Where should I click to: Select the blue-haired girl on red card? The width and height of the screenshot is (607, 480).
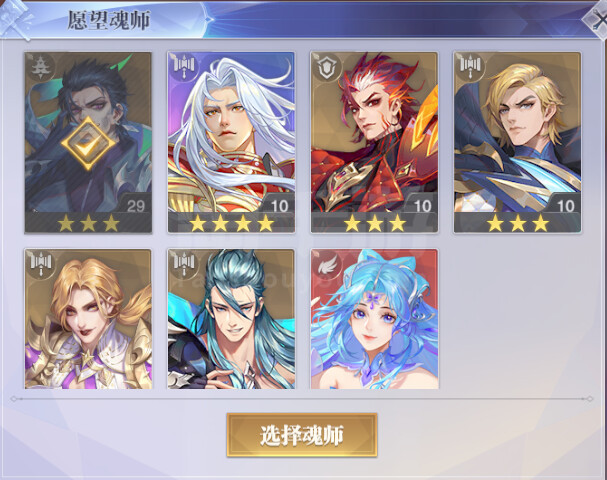tap(374, 319)
